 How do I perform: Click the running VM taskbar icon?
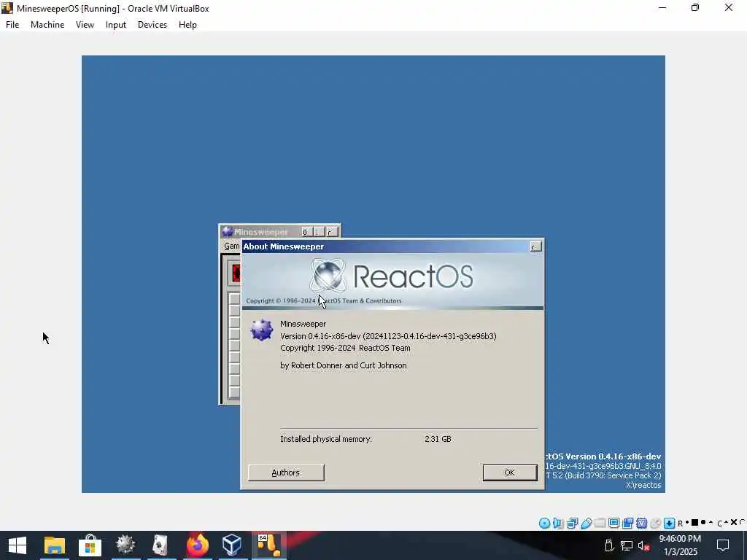pos(268,545)
